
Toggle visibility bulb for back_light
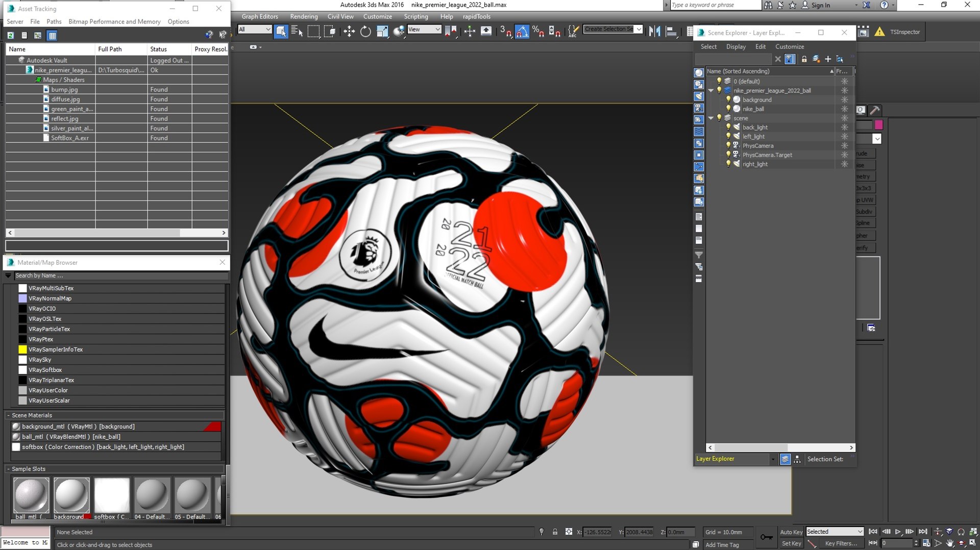[x=728, y=127]
